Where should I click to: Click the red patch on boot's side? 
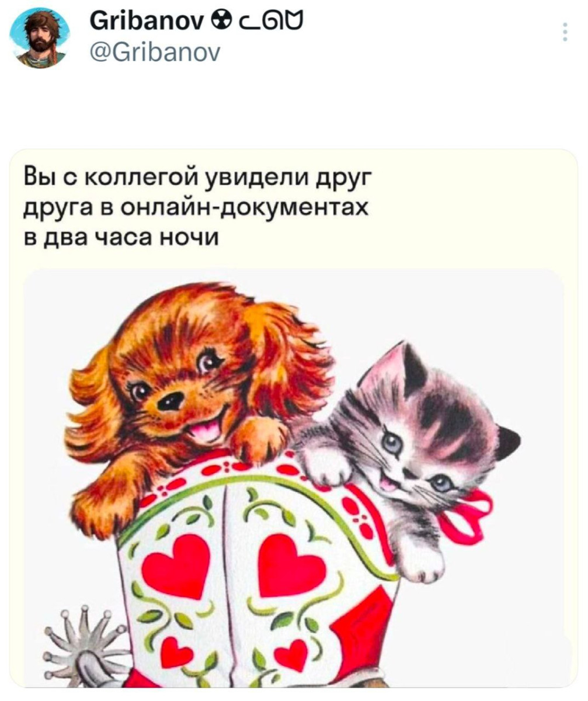pyautogui.click(x=365, y=625)
